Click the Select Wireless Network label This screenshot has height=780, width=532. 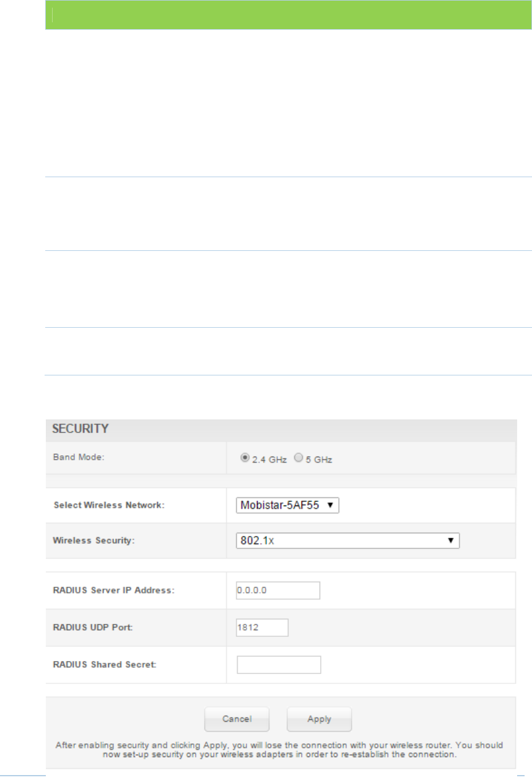(110, 506)
